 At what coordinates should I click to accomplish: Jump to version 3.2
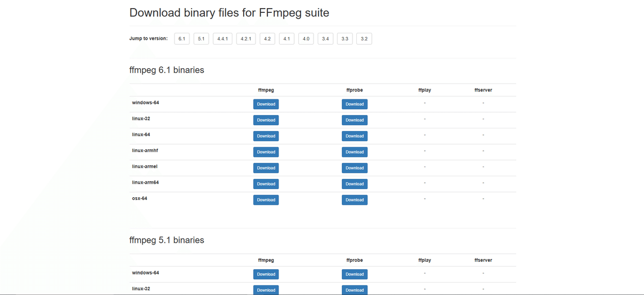click(364, 39)
